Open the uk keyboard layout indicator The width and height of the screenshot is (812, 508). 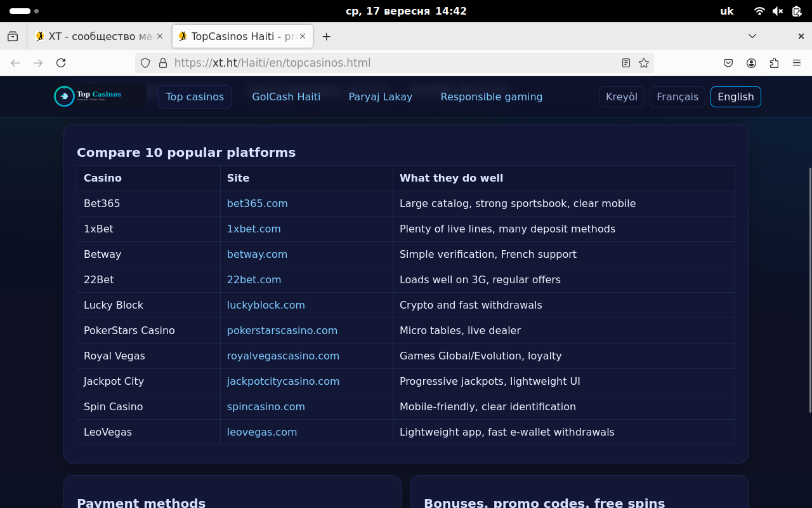click(x=727, y=11)
